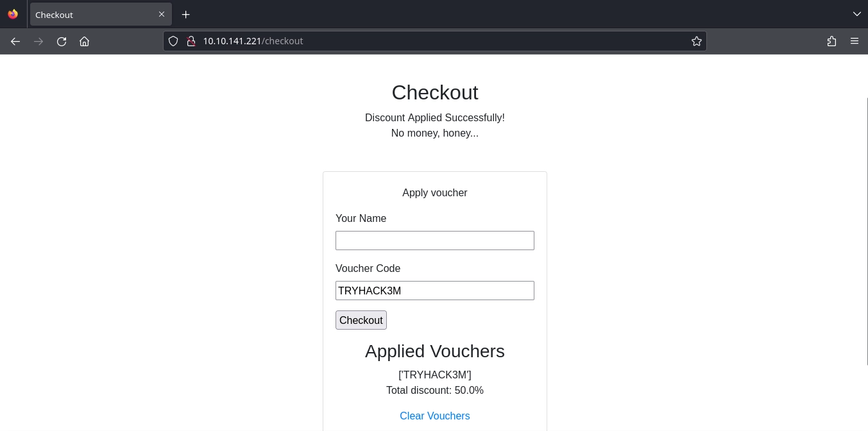868x431 pixels.
Task: Click the browser back navigation arrow
Action: [x=15, y=41]
